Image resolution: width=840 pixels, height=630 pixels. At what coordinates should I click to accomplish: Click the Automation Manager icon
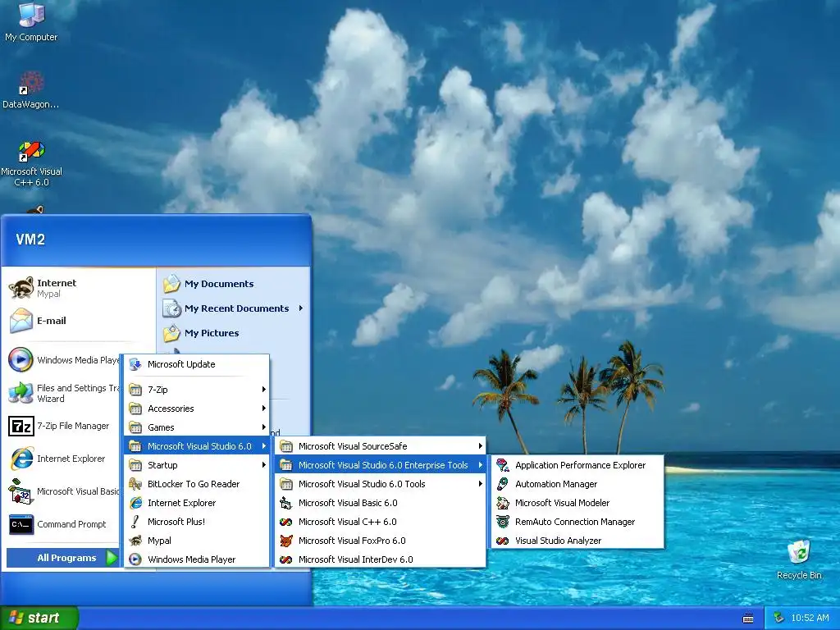[x=503, y=484]
